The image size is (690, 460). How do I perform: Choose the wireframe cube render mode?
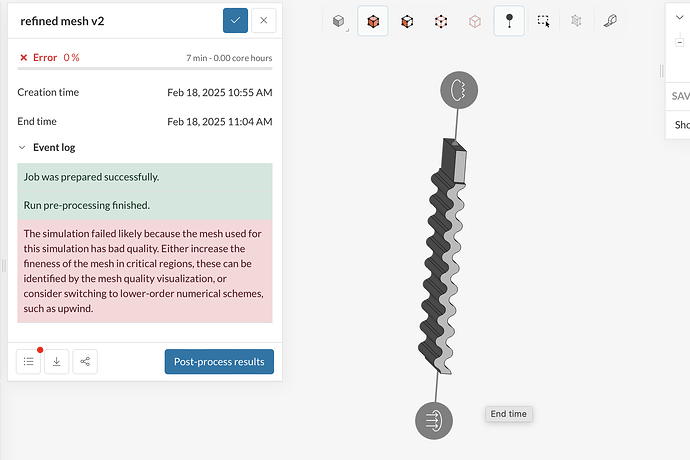(475, 20)
